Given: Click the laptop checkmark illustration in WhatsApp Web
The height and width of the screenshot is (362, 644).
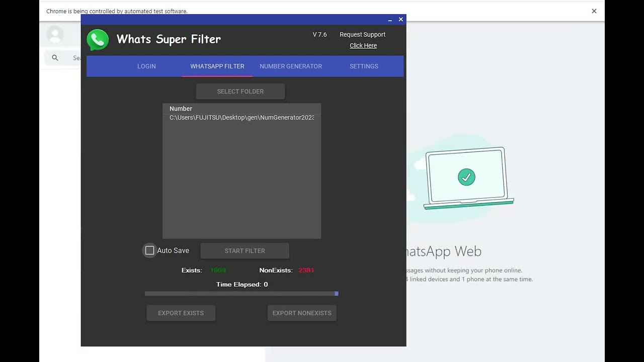Looking at the screenshot, I should [x=468, y=178].
